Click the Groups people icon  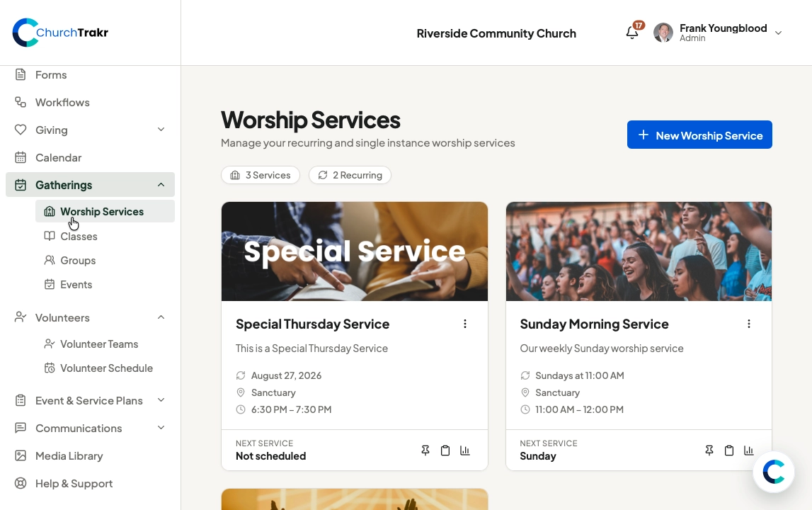(x=49, y=260)
